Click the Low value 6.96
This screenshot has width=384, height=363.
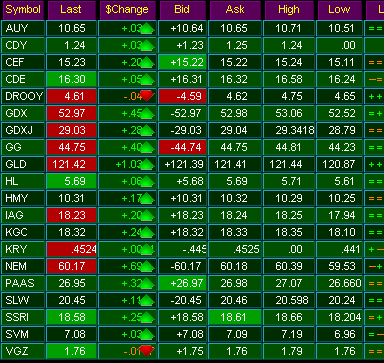[x=339, y=334]
